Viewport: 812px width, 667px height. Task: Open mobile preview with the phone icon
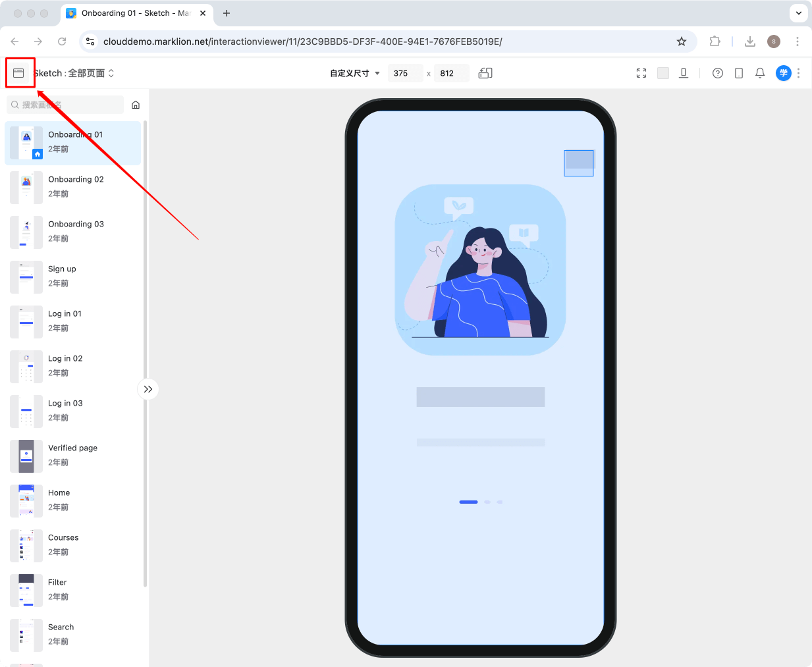point(739,73)
